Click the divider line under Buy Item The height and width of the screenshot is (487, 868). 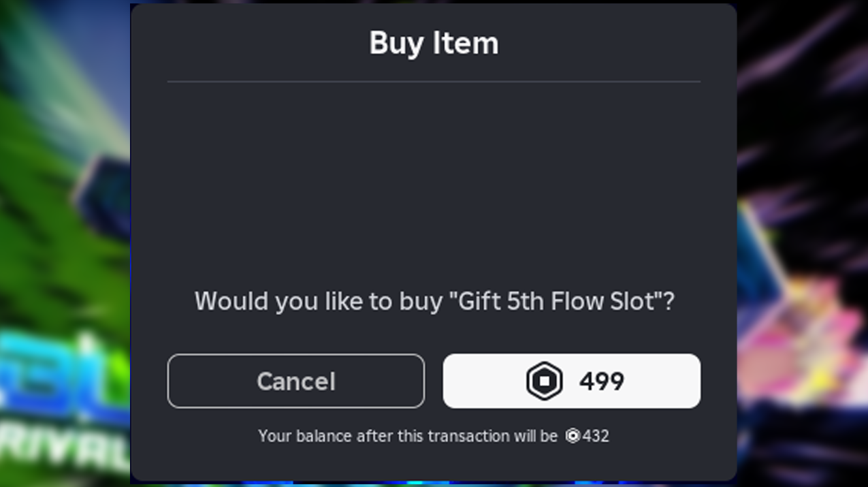434,82
